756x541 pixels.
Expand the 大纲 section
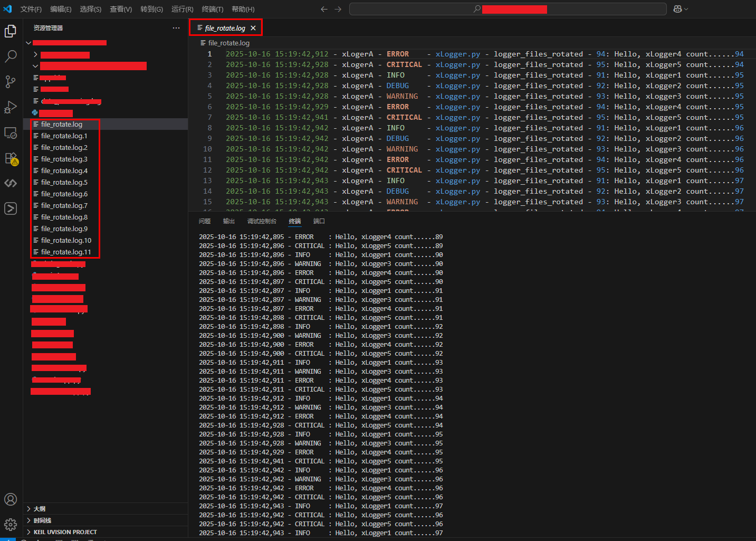106,509
